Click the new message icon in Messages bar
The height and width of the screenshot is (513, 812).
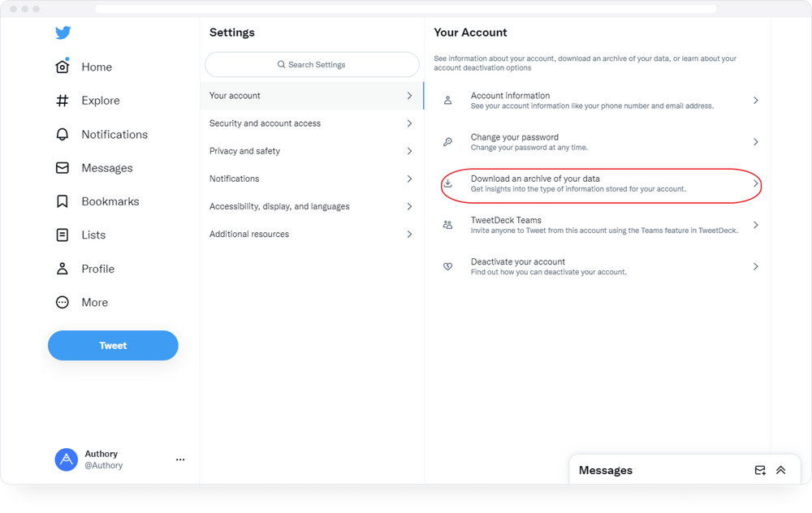760,470
